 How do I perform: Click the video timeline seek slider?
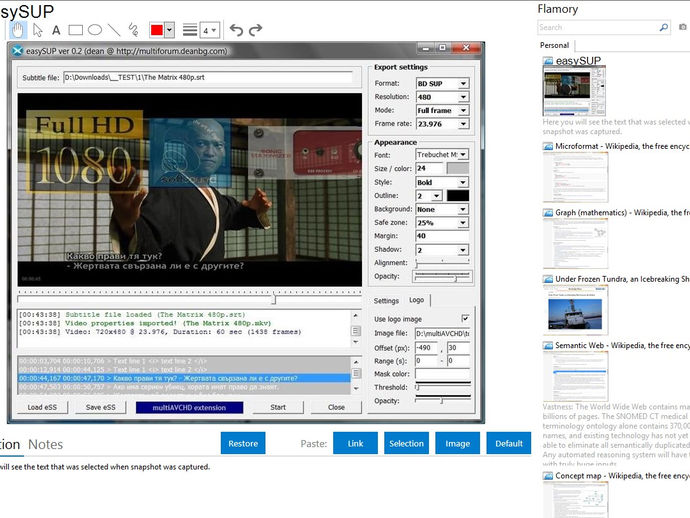coord(190,299)
